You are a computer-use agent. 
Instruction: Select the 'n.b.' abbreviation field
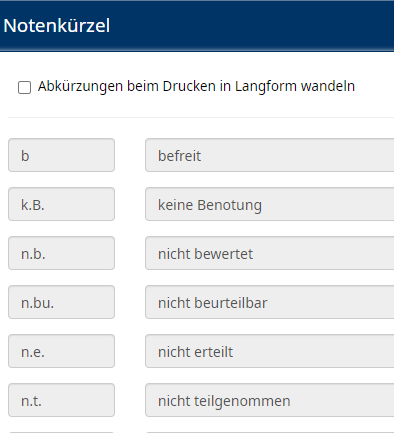click(x=61, y=253)
